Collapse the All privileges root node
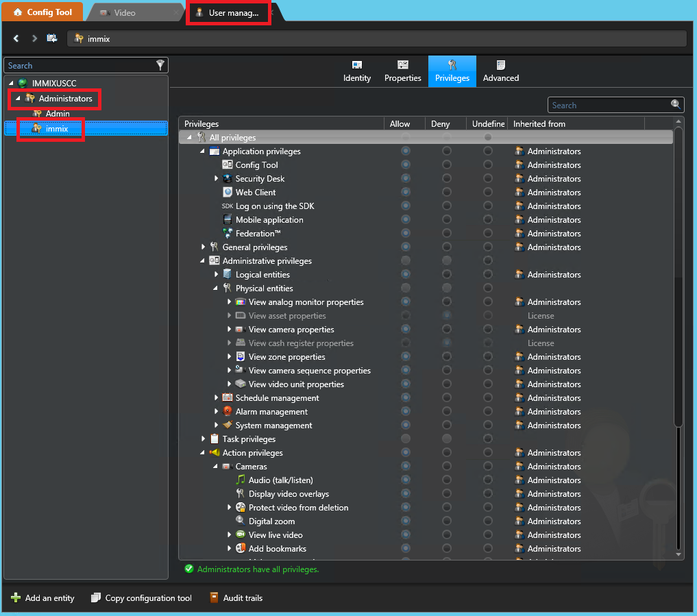697x616 pixels. [x=189, y=136]
